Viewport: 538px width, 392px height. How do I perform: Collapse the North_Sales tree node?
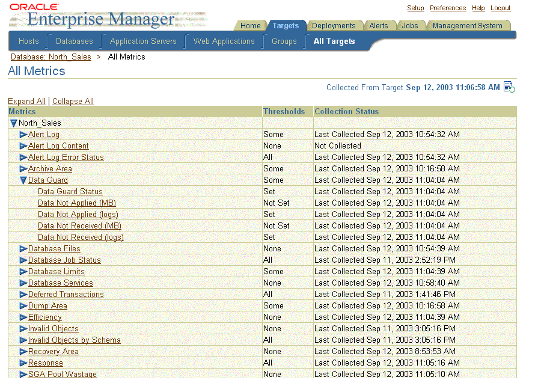tap(14, 123)
